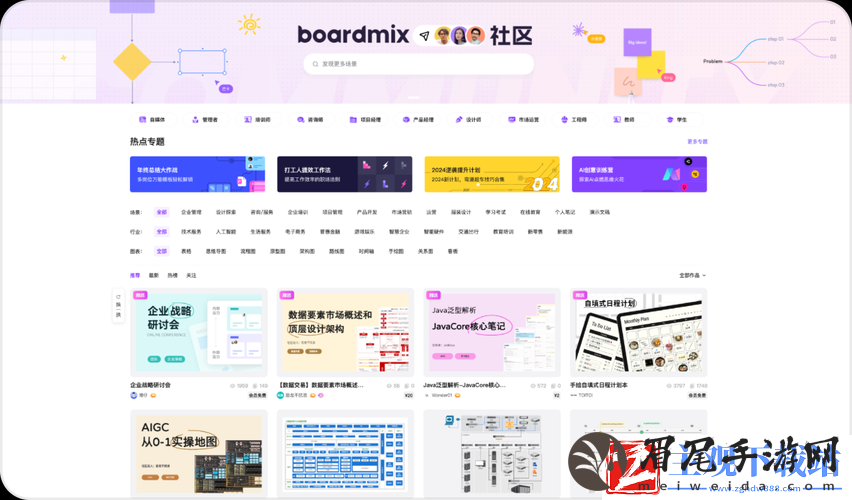Filter scenes by 企业管理
The image size is (852, 500).
click(x=191, y=212)
